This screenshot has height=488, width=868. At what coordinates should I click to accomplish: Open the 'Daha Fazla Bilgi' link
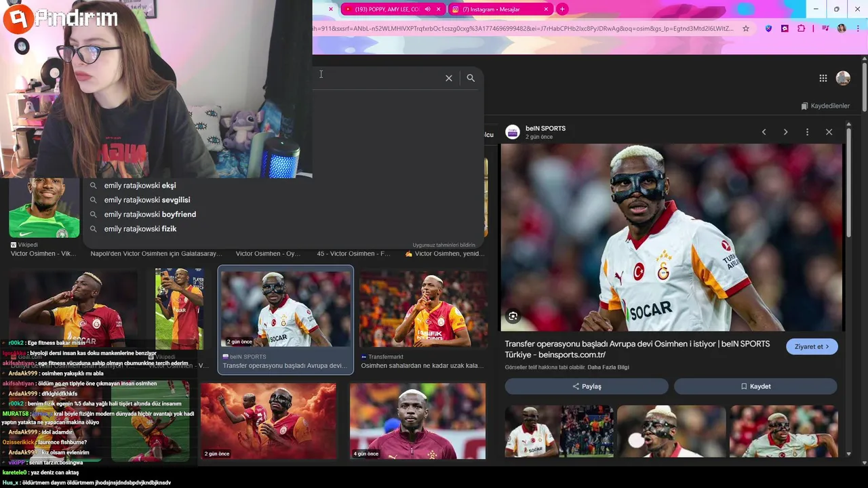coord(608,367)
